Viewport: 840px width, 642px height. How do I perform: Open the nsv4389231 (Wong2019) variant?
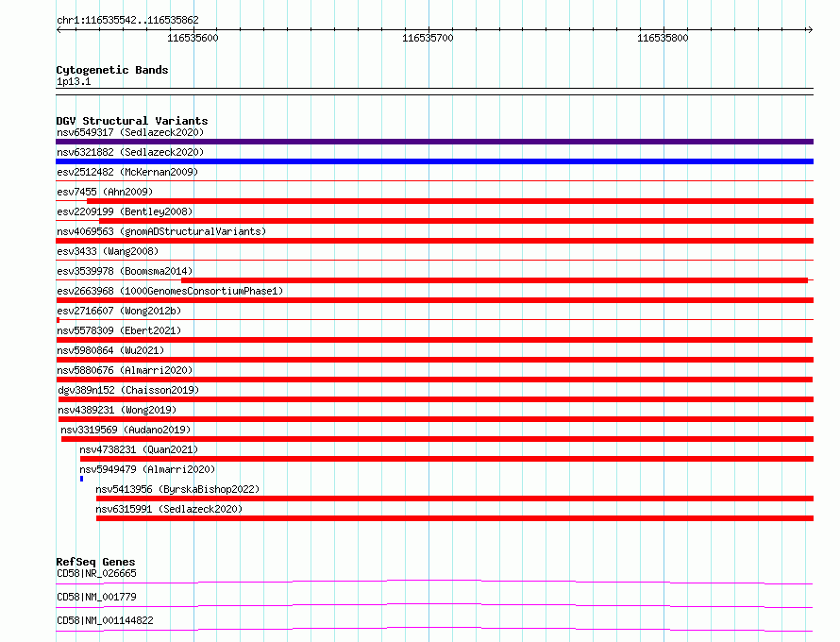(x=117, y=410)
